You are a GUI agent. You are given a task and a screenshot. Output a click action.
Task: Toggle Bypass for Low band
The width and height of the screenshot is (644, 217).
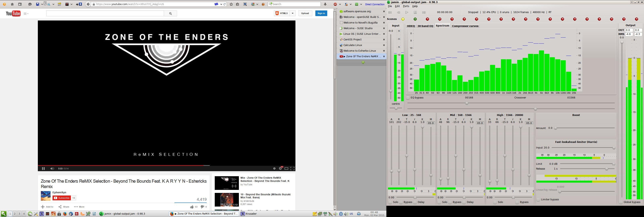(x=401, y=202)
